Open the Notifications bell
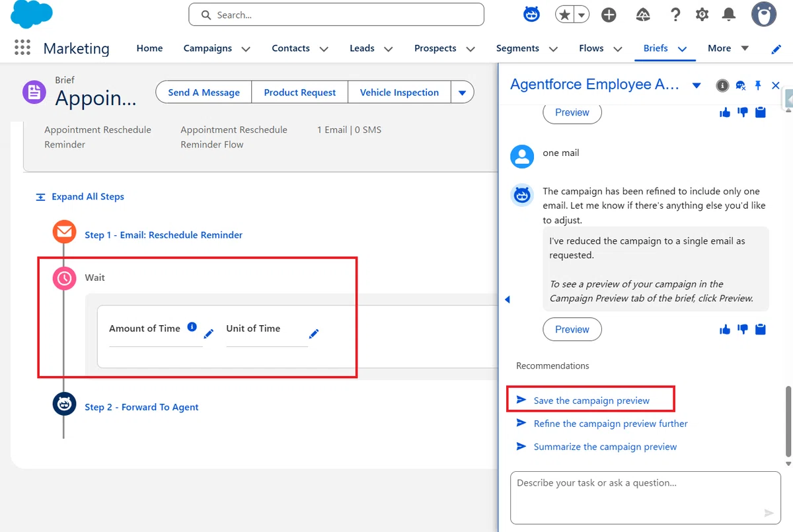 coord(729,15)
